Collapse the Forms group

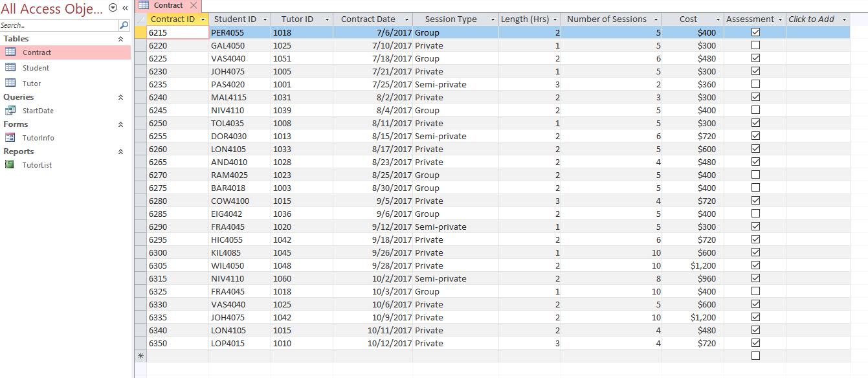(120, 125)
